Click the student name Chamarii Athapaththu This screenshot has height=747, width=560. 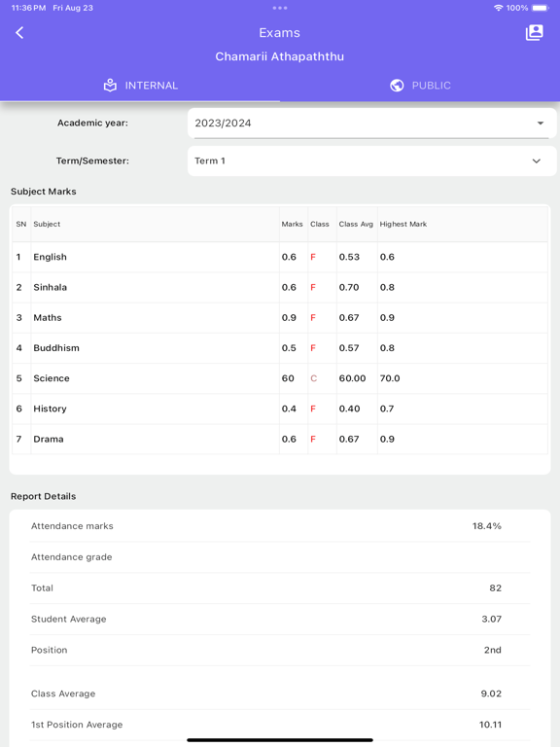click(x=280, y=56)
